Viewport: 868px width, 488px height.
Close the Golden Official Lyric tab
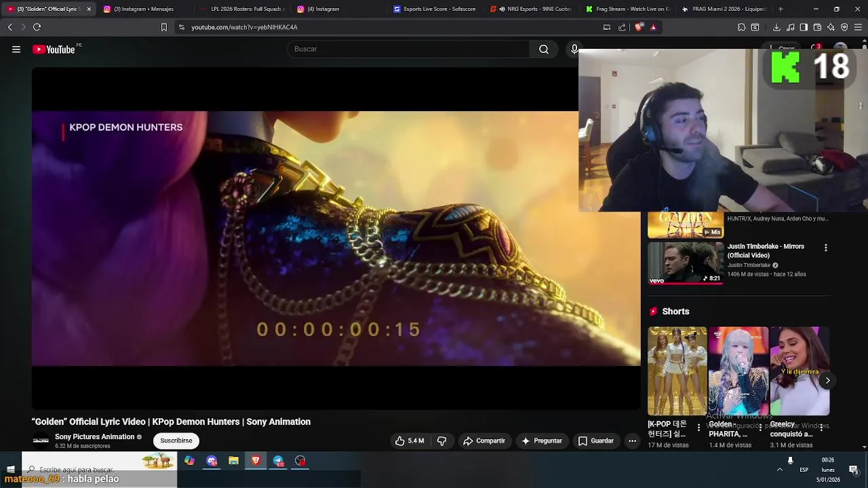point(88,9)
